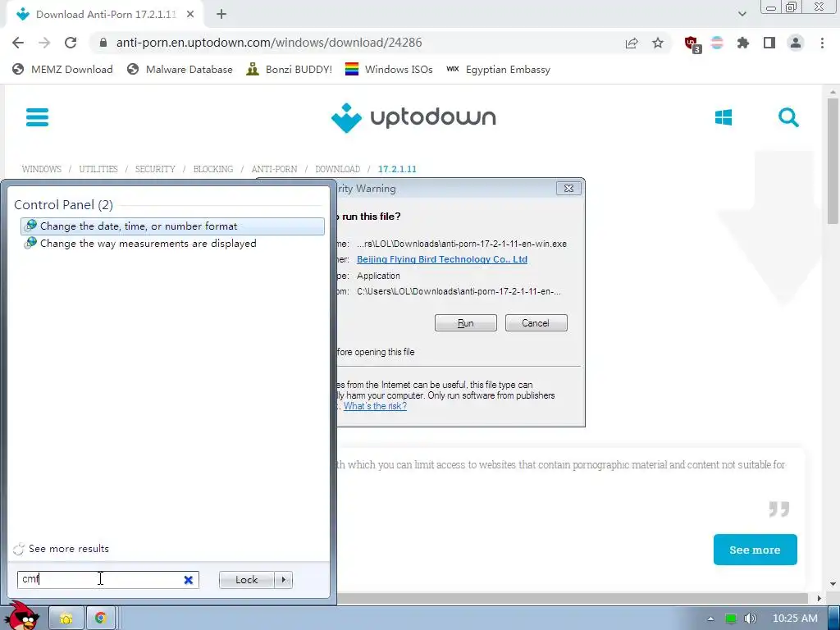Open the folder icon on taskbar
This screenshot has height=630, width=840.
pos(66,619)
